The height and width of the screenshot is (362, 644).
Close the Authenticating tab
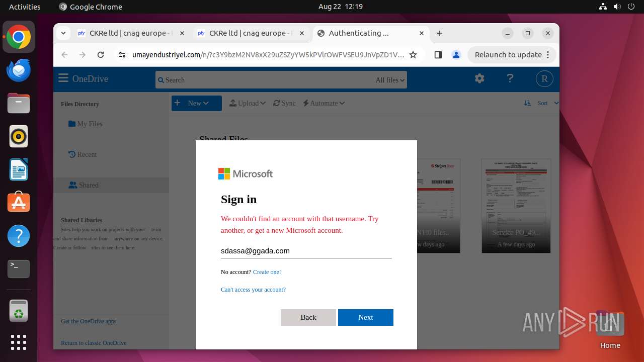click(x=423, y=33)
